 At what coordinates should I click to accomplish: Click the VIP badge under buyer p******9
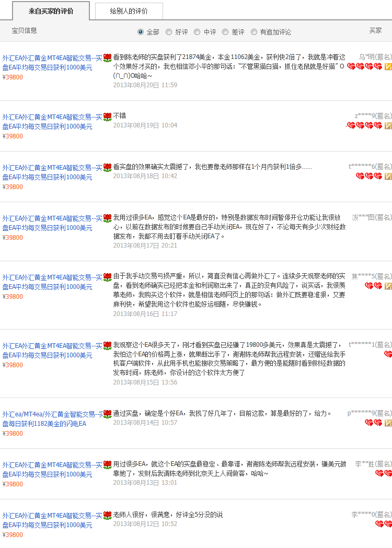(x=388, y=423)
